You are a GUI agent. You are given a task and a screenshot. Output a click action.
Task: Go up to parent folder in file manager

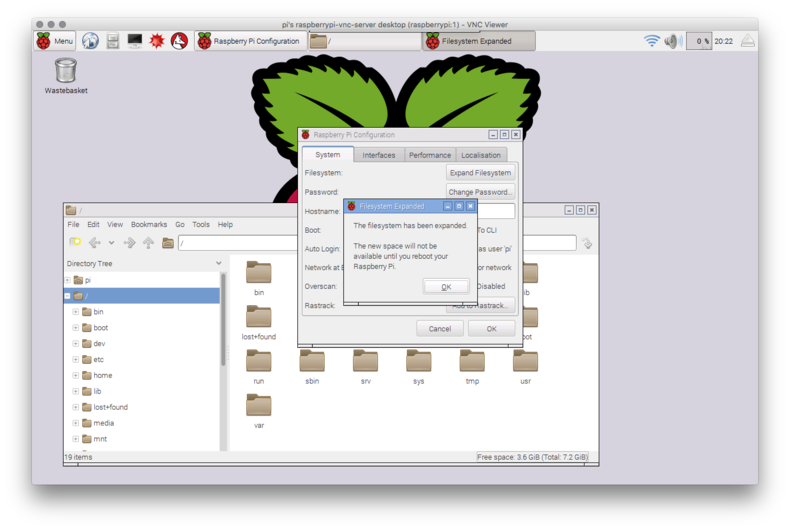(148, 243)
